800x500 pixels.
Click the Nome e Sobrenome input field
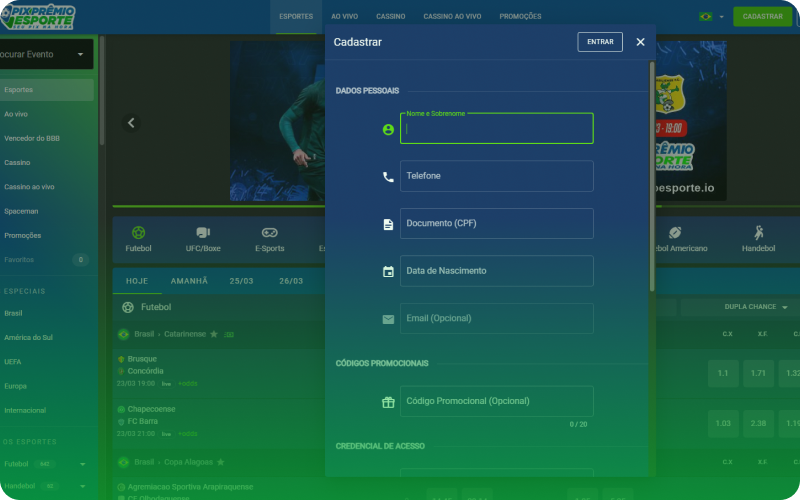pyautogui.click(x=496, y=129)
